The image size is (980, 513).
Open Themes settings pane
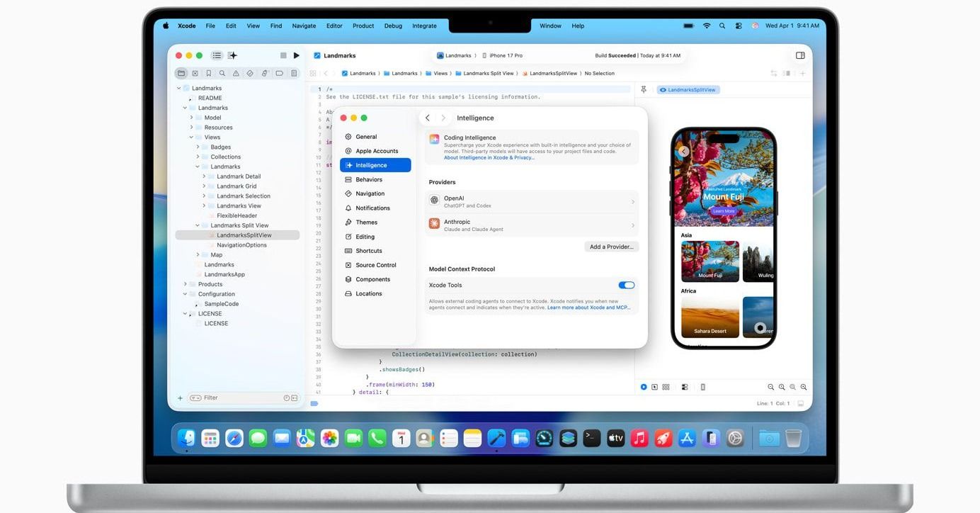tap(375, 222)
